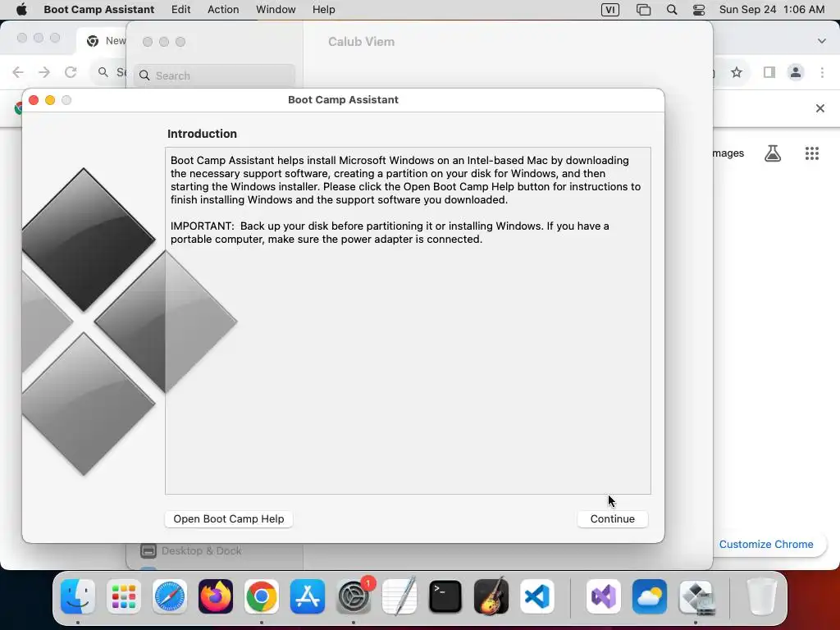Viewport: 840px width, 630px height.
Task: Click Boot Camp Assistant icon in Dock
Action: coord(696,596)
